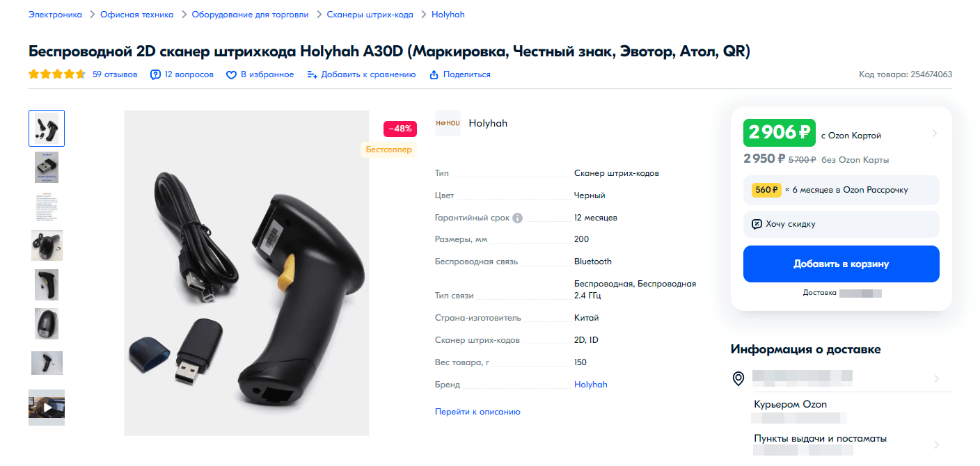Select 560 ₽ Ozon Рассрочку installment option

[x=841, y=190]
